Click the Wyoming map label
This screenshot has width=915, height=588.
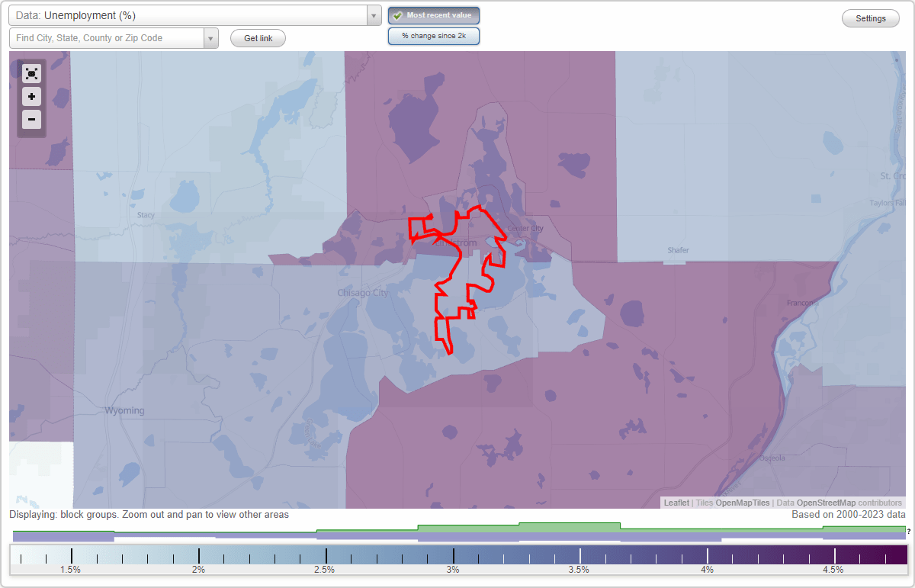[124, 410]
